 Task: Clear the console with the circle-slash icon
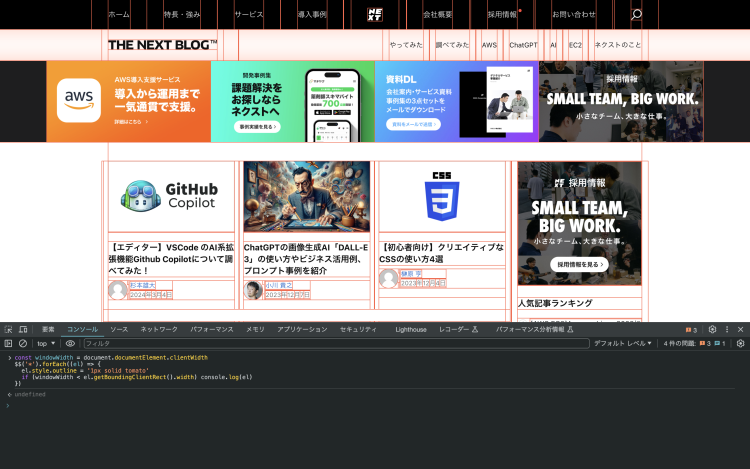(x=22, y=343)
